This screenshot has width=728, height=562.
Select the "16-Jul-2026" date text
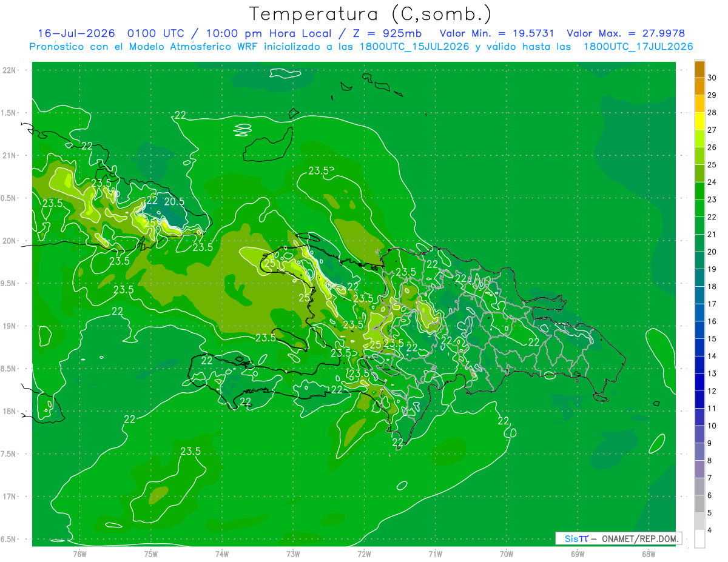[x=77, y=33]
